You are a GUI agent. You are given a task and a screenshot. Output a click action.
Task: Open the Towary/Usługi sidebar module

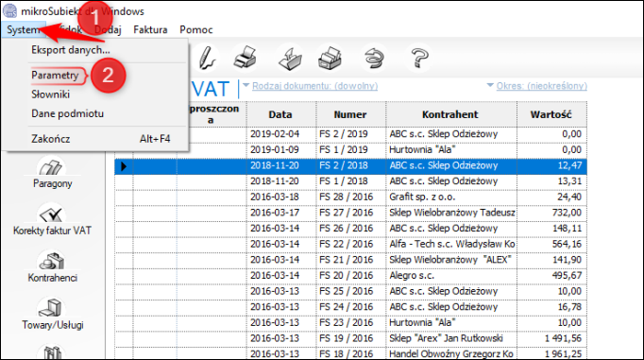tap(52, 316)
